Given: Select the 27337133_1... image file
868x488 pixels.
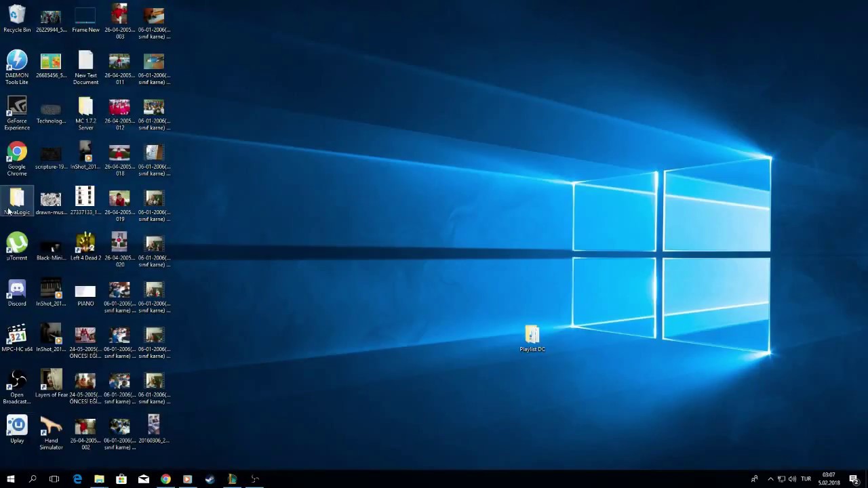Looking at the screenshot, I should [85, 201].
